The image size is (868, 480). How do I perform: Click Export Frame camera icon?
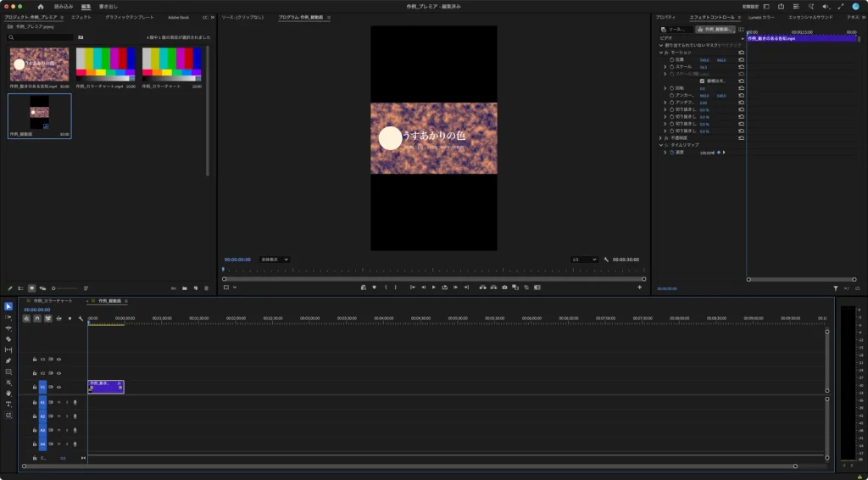[x=504, y=287]
